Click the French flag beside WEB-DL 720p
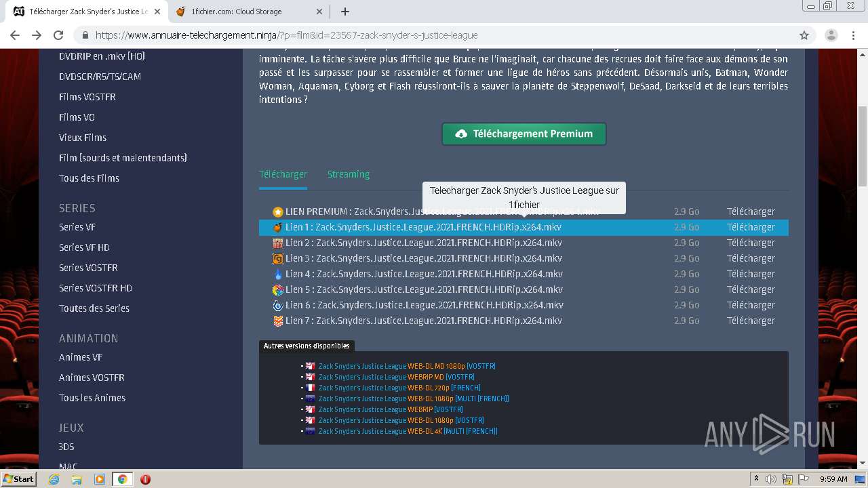The width and height of the screenshot is (868, 488). [x=311, y=388]
